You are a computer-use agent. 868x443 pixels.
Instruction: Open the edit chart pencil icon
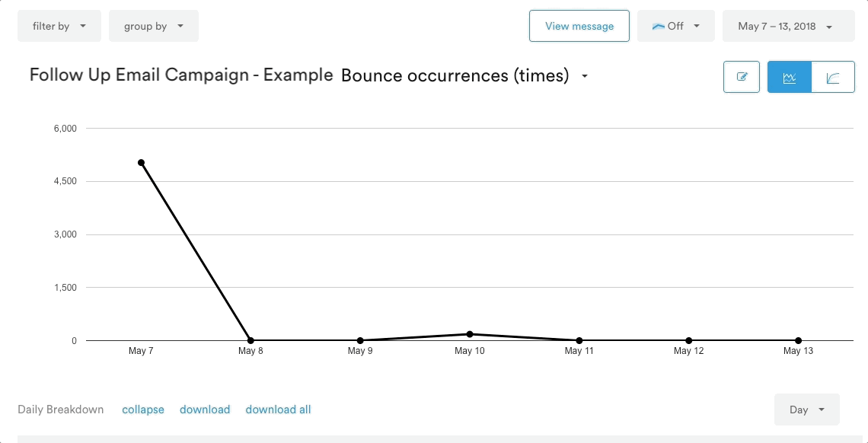tap(742, 77)
